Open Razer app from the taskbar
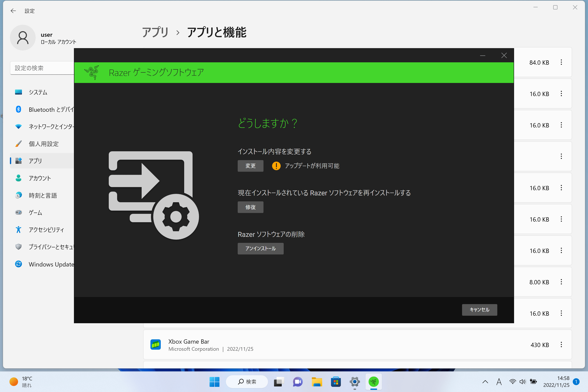Viewport: 588px width, 392px height. [x=373, y=381]
